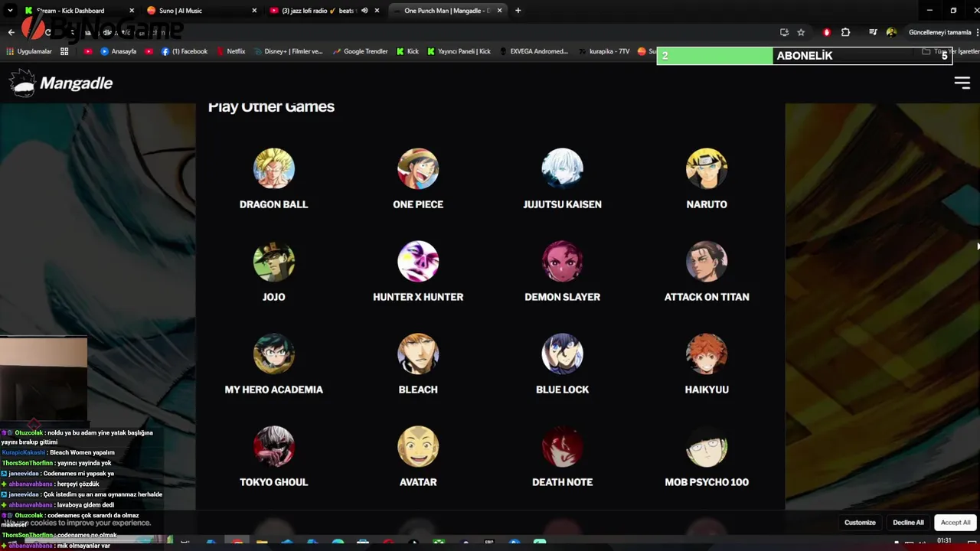
Task: Open the tab search dropdown arrow
Action: (x=10, y=11)
